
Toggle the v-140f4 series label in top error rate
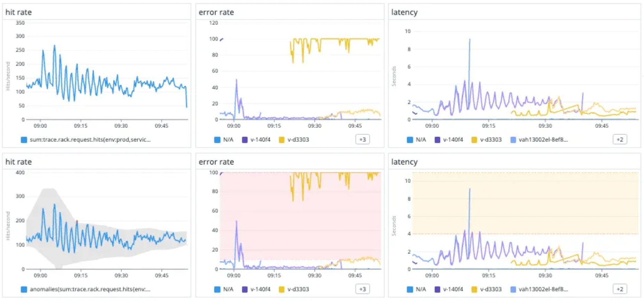click(x=260, y=140)
